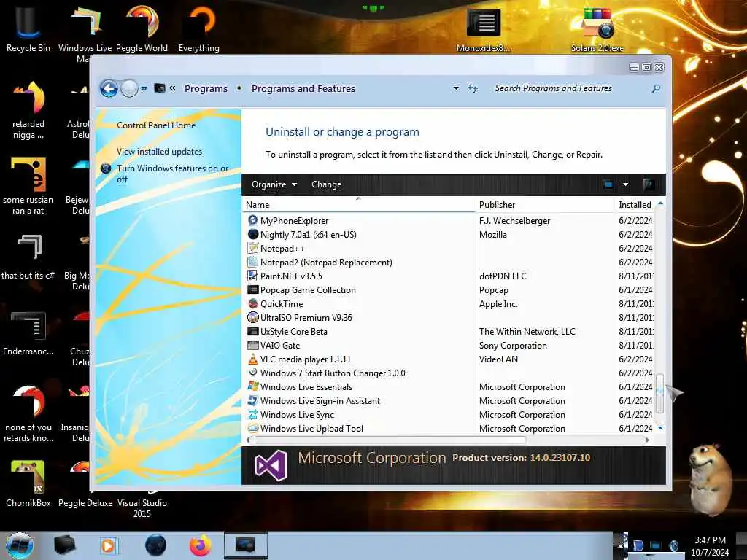Click the vertical scrollbar up arrow
Screen dimensions: 747x560
(x=660, y=204)
